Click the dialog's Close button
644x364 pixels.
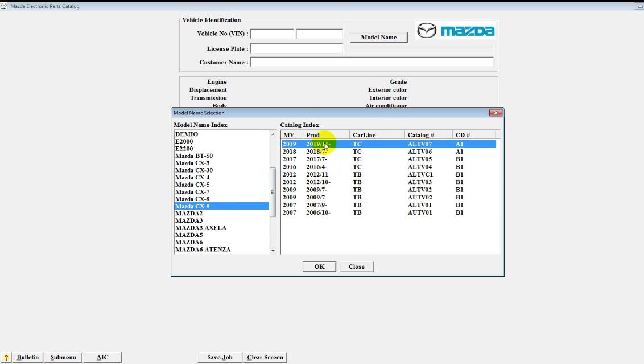click(357, 267)
